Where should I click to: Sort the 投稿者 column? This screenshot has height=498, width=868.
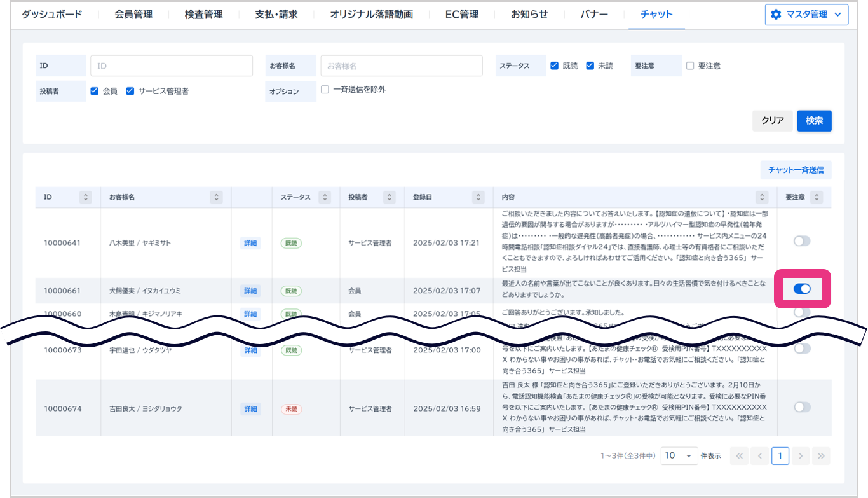tap(390, 197)
